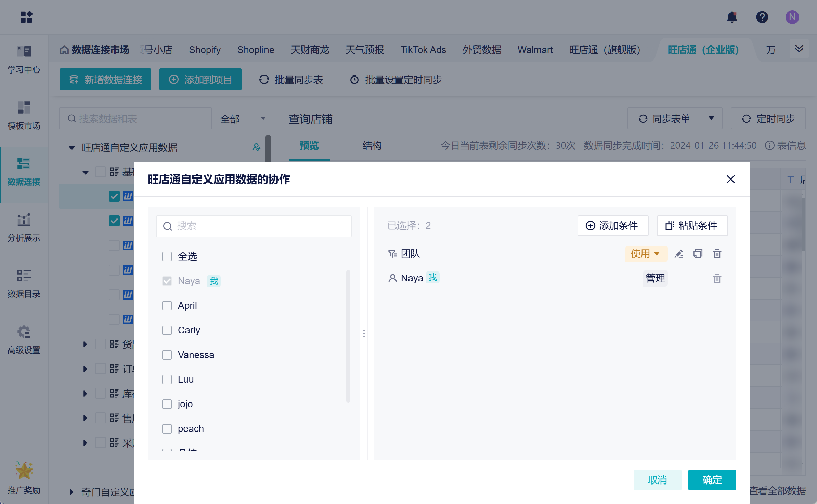Switch to the 结构 tab

tap(372, 146)
